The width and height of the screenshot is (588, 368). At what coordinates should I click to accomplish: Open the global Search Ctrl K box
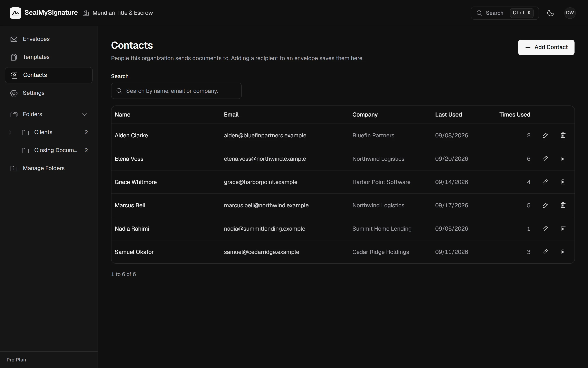pos(505,13)
